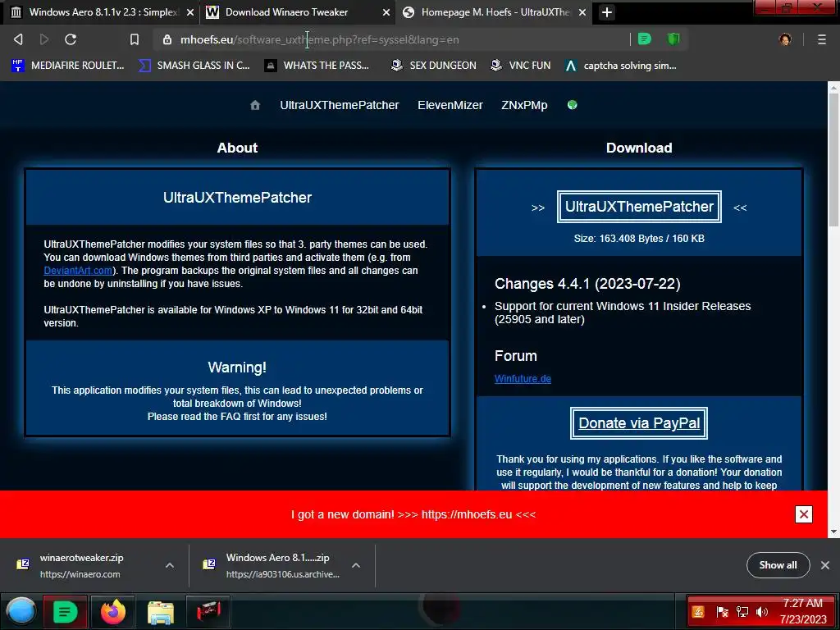This screenshot has height=630, width=840.
Task: Click 'Size: 163.408 Bytes / 160 KB' text
Action: pos(639,239)
